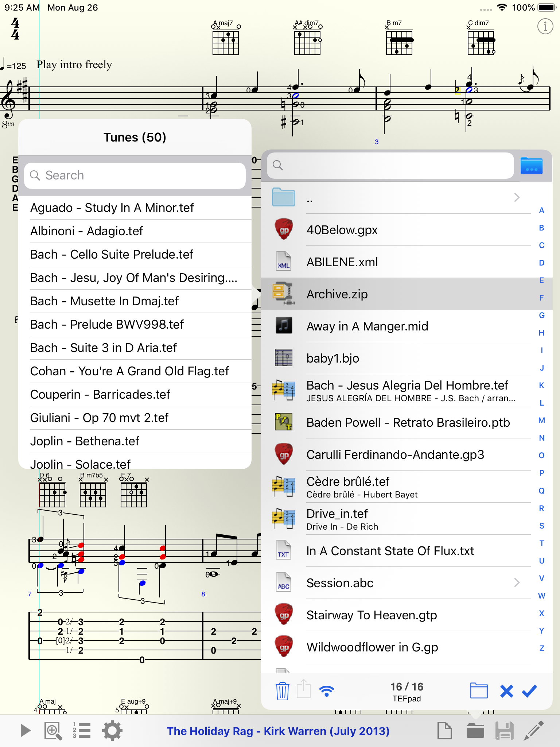Save with the floppy disk icon

pyautogui.click(x=505, y=731)
